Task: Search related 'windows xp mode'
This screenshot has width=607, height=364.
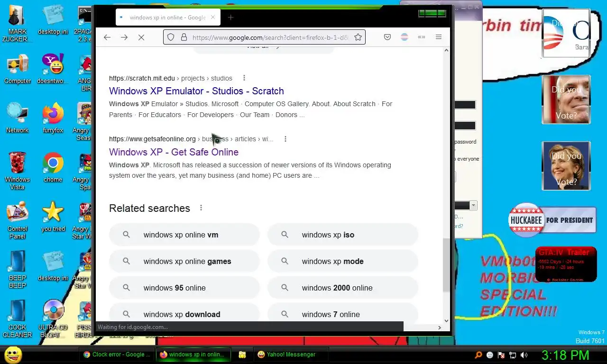Action: (x=342, y=261)
